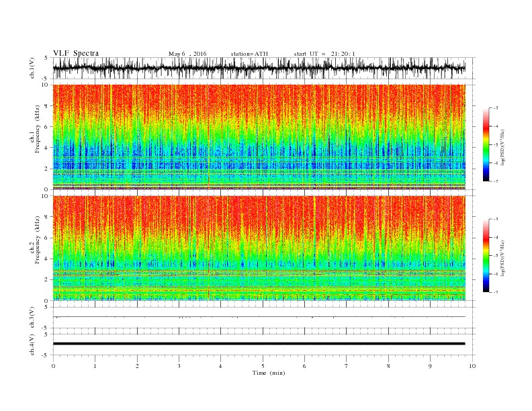Viewport: 532px width, 411px height.
Task: Click the "ch.3(V)" axis label
Action: [x=32, y=318]
